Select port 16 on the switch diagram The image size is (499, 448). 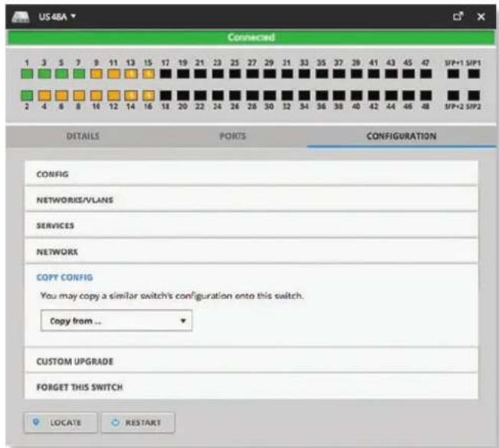[x=148, y=95]
